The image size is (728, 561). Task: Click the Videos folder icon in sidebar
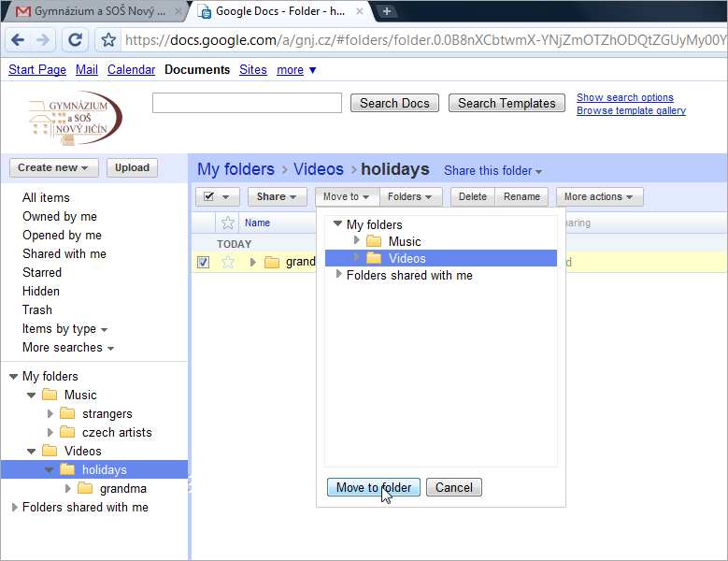click(50, 451)
